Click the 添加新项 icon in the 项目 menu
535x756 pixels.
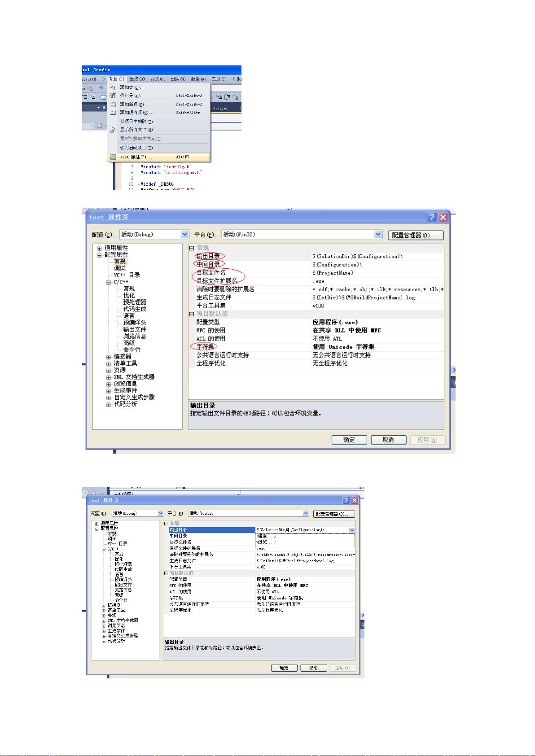click(113, 105)
